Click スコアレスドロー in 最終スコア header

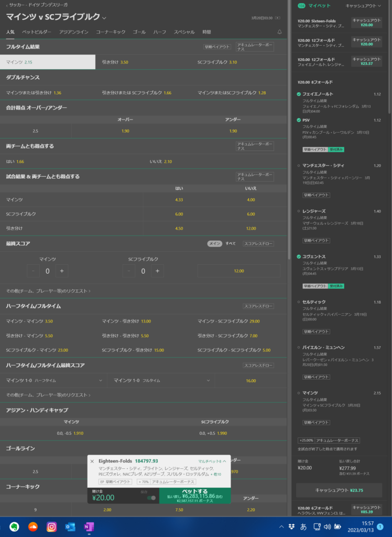coord(258,243)
